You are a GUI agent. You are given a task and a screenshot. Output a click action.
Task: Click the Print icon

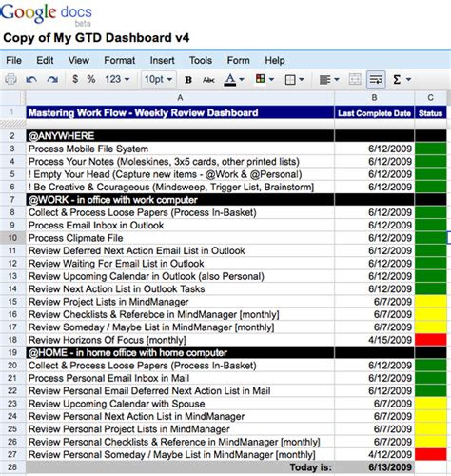(10, 79)
